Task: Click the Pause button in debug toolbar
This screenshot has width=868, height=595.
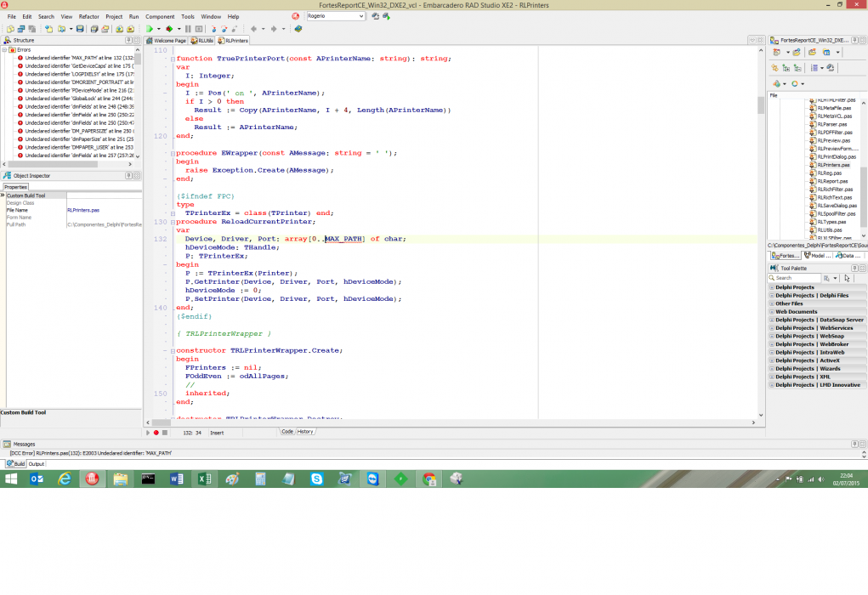Action: 188,29
